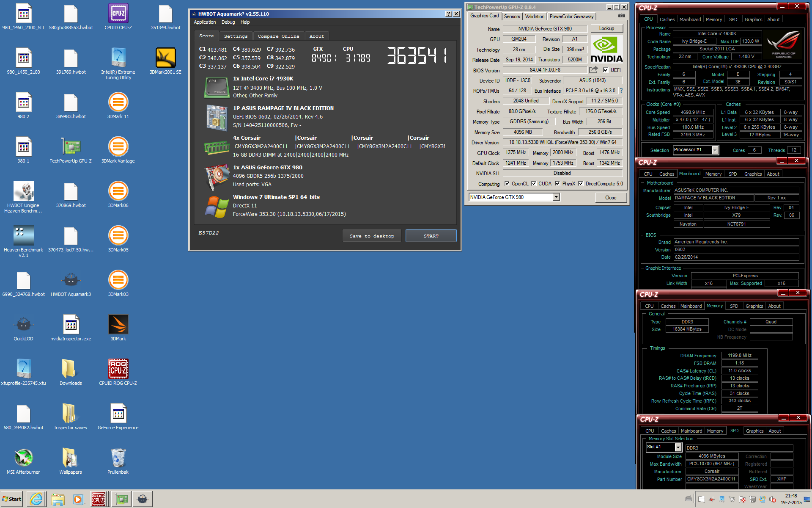
Task: Open Inspector saves folder
Action: (71, 417)
